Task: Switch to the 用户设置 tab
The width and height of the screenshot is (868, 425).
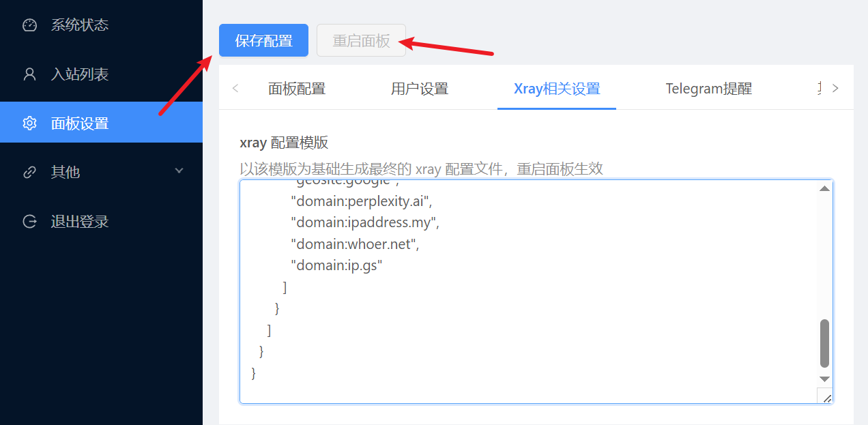Action: [x=419, y=89]
